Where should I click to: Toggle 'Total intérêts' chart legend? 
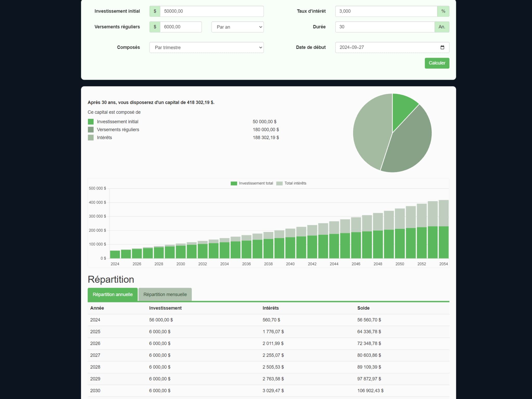tap(291, 183)
